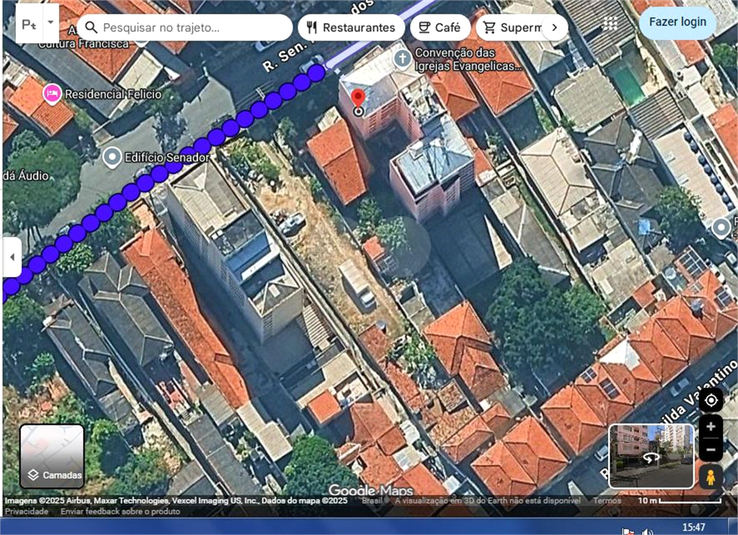This screenshot has height=535, width=738.
Task: Click the Termos link in footer
Action: point(606,500)
